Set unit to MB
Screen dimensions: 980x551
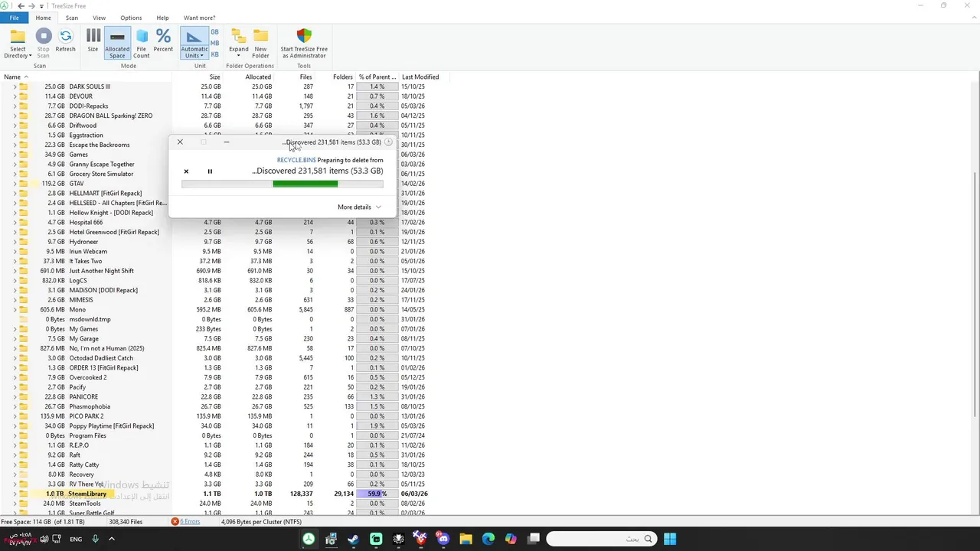pyautogui.click(x=214, y=44)
